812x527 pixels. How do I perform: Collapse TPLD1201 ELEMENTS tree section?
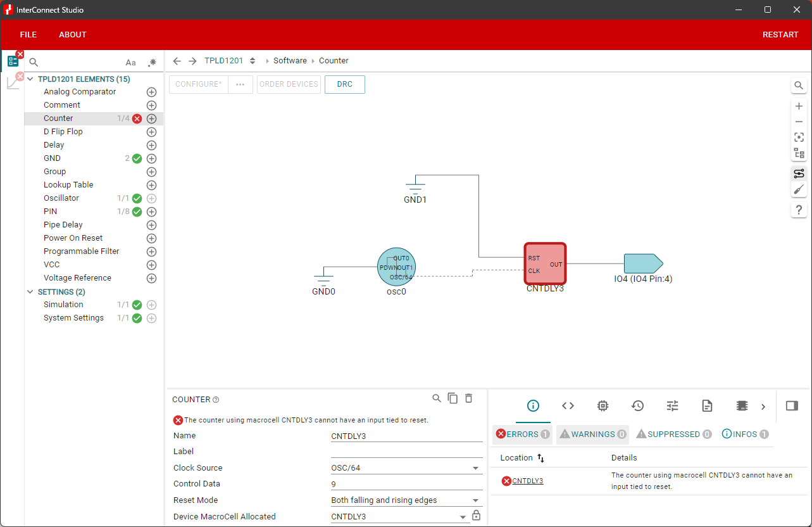tap(30, 79)
